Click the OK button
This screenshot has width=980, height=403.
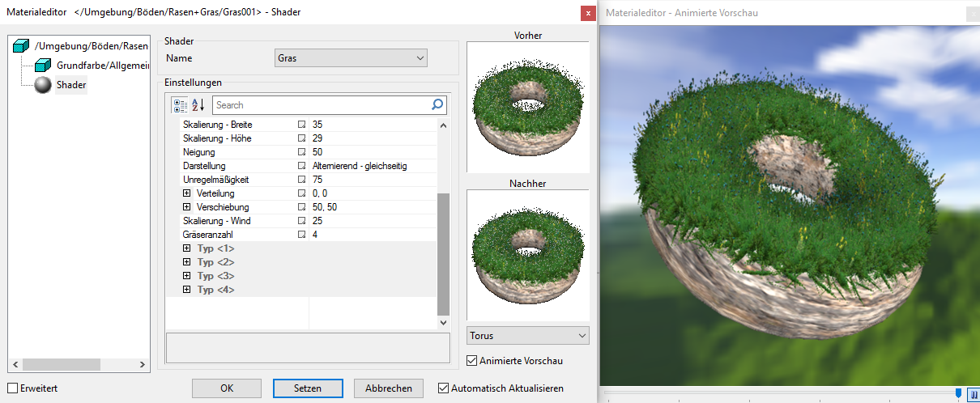pos(227,388)
